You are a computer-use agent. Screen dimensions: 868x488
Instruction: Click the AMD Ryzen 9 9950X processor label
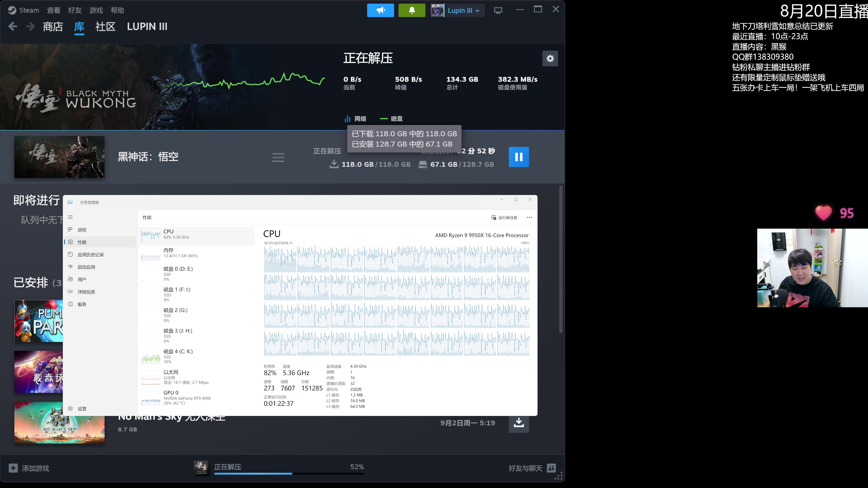pyautogui.click(x=482, y=235)
